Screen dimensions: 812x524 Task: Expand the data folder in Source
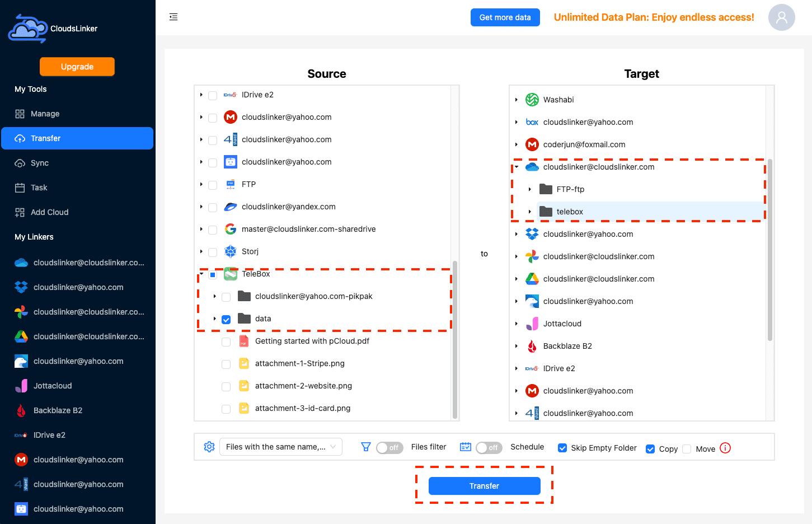click(x=215, y=319)
